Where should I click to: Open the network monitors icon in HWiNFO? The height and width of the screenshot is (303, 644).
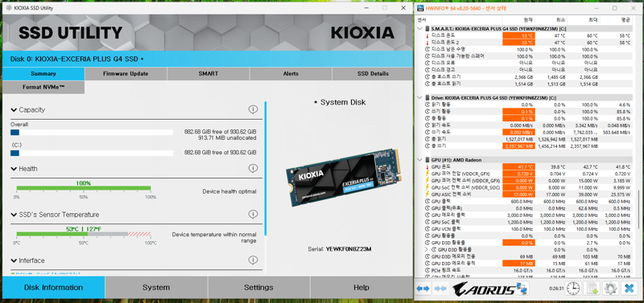point(523,289)
